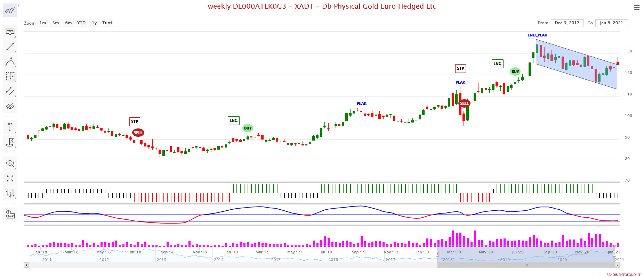644x277 pixels.
Task: Select the TXT label annotation tool
Action: pos(10,32)
